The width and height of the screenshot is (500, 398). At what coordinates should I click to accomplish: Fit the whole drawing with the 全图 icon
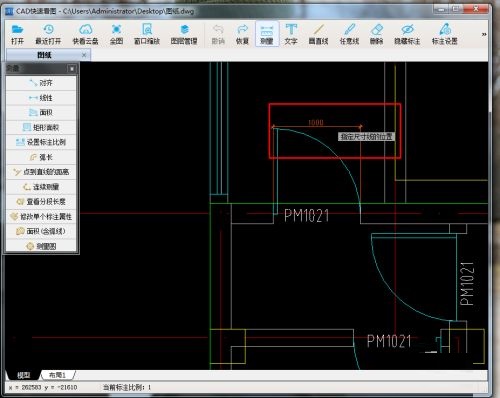coord(116,34)
